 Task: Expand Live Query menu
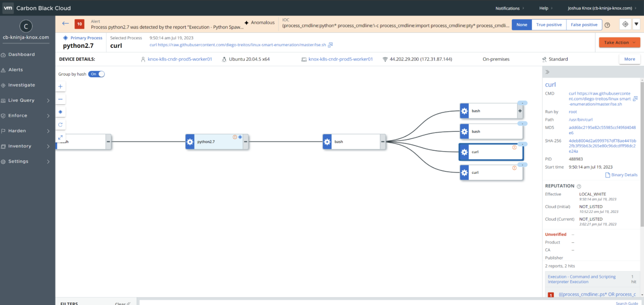point(48,100)
